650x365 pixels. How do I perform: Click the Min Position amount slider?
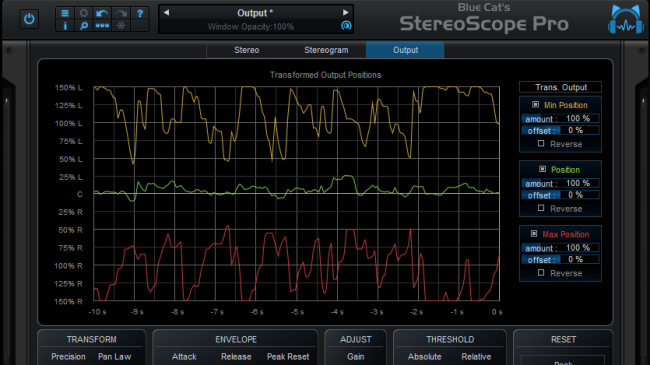pos(560,119)
